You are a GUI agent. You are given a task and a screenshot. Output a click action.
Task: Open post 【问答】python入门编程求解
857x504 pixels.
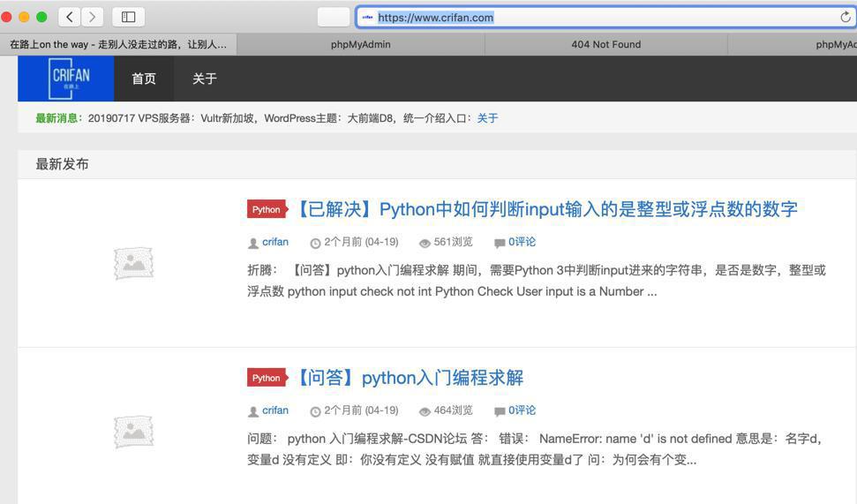click(410, 378)
